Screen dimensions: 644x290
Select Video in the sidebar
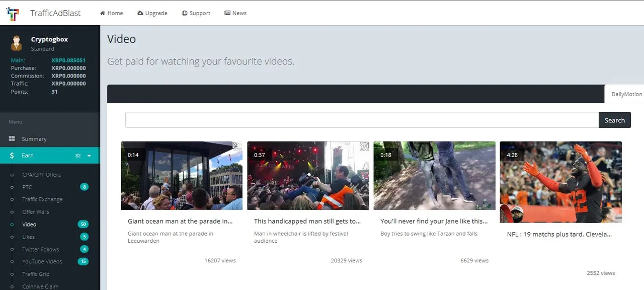click(29, 225)
